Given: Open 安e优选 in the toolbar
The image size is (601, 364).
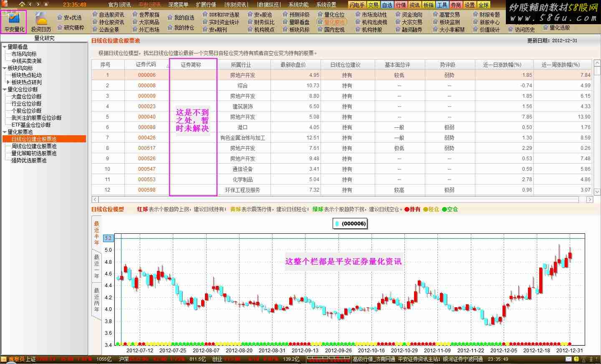Looking at the screenshot, I should click(69, 18).
